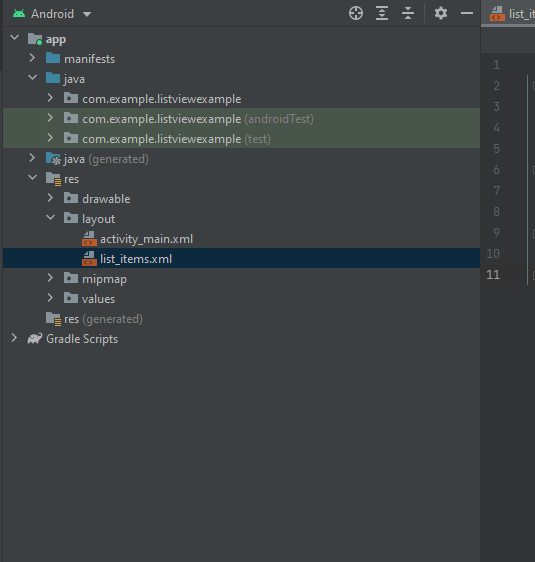
Task: Click the mipmap folder icon
Action: (71, 278)
